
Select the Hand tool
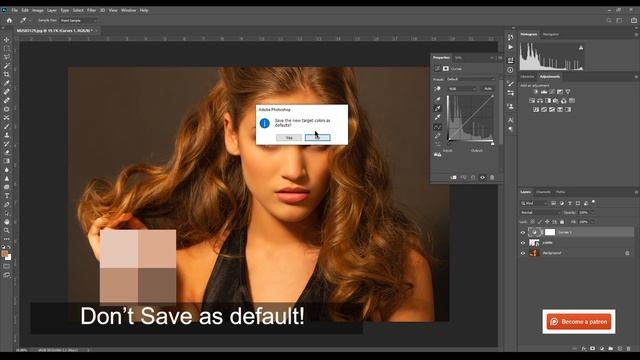coord(7,222)
